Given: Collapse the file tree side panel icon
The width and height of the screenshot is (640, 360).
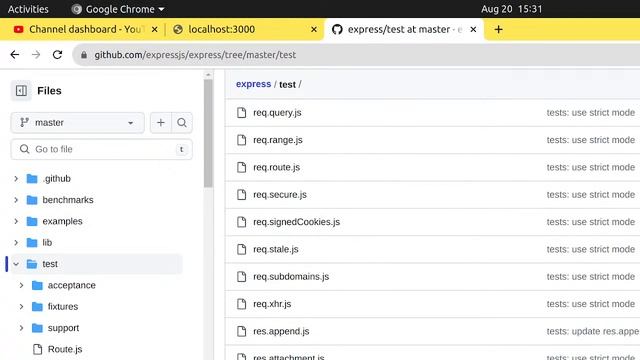Looking at the screenshot, I should (21, 91).
